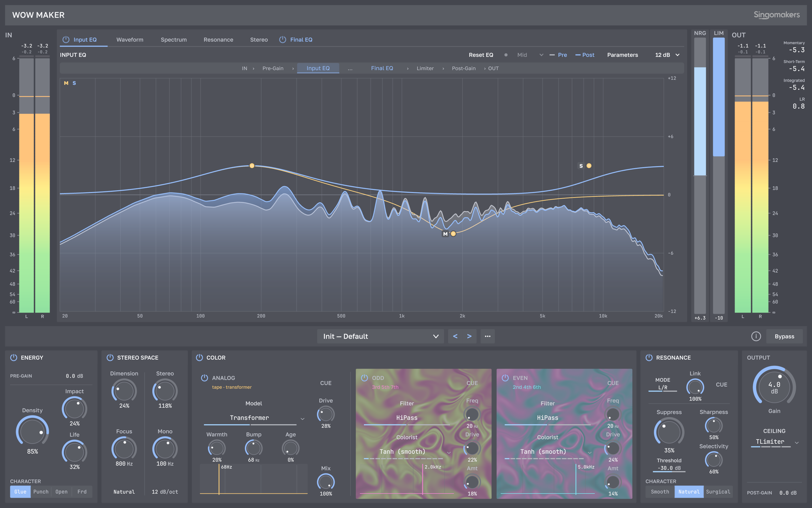Image resolution: width=812 pixels, height=508 pixels.
Task: Toggle the Input EQ power icon
Action: click(x=66, y=40)
